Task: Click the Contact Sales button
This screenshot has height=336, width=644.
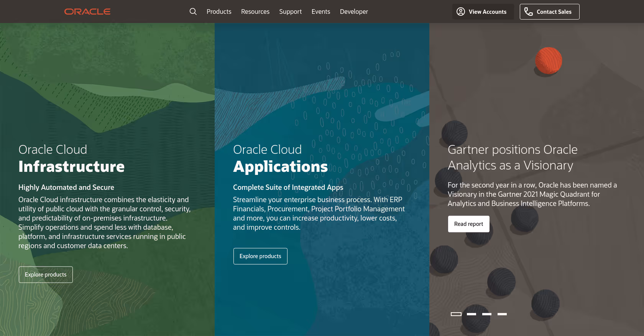Action: click(550, 12)
